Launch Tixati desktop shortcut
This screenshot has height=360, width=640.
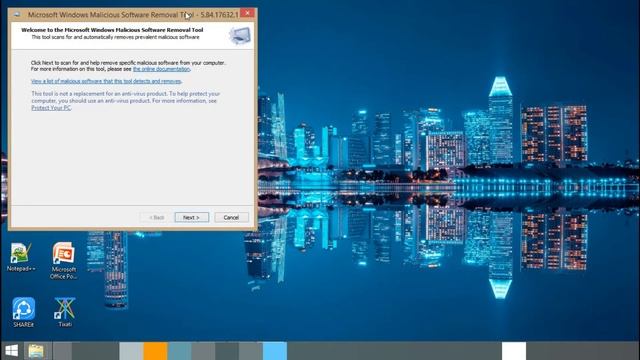[65, 312]
